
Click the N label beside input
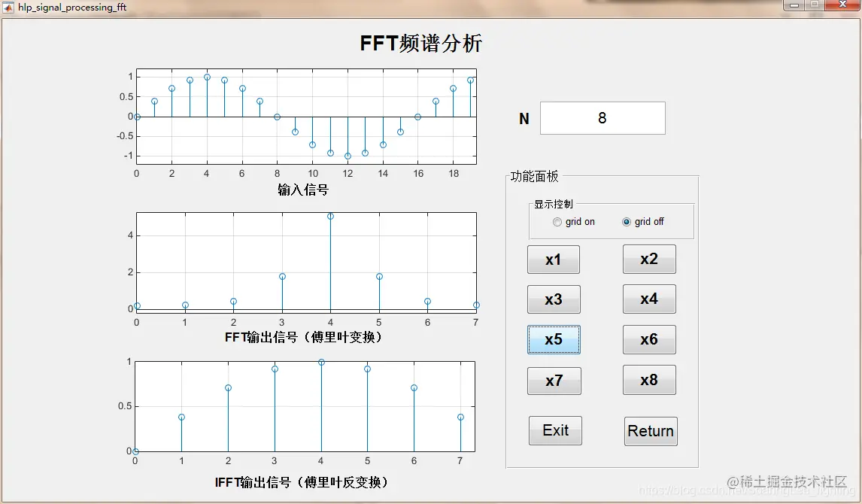point(524,119)
